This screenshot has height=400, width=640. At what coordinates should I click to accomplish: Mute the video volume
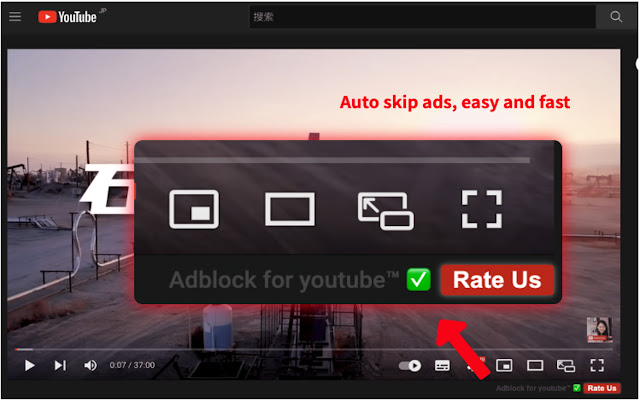pos(90,365)
